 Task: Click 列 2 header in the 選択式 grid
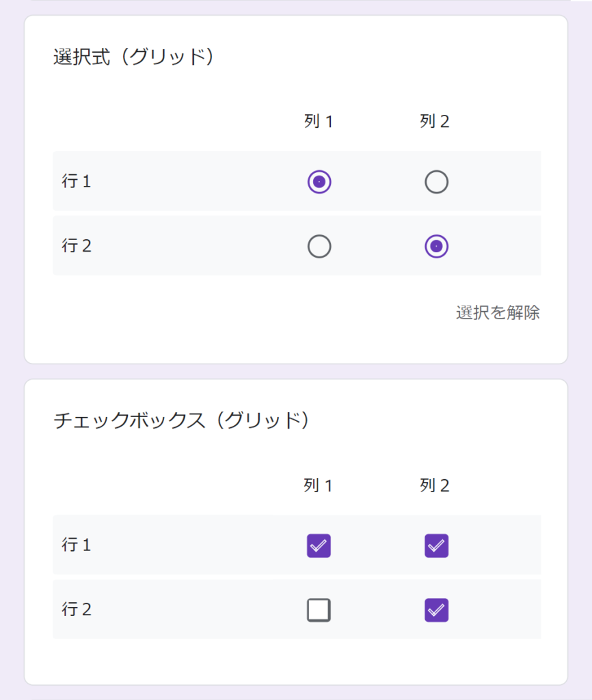(x=435, y=122)
